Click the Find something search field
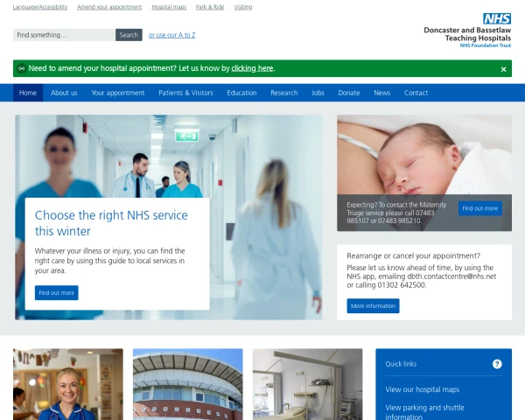 (64, 35)
